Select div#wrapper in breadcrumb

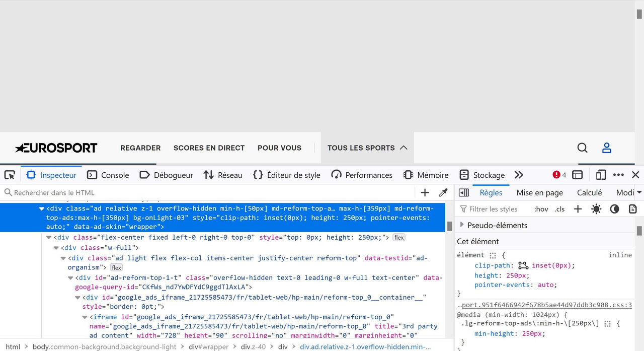tap(208, 346)
